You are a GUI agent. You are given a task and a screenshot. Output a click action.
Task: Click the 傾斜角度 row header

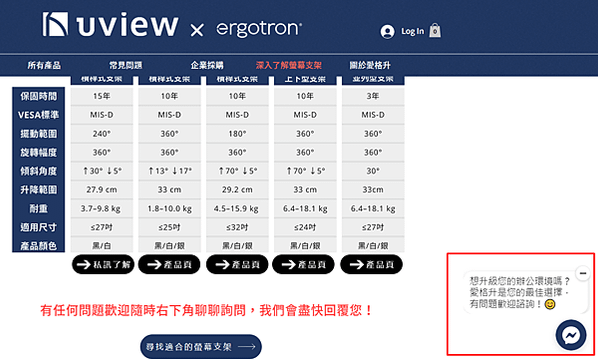[x=39, y=171]
